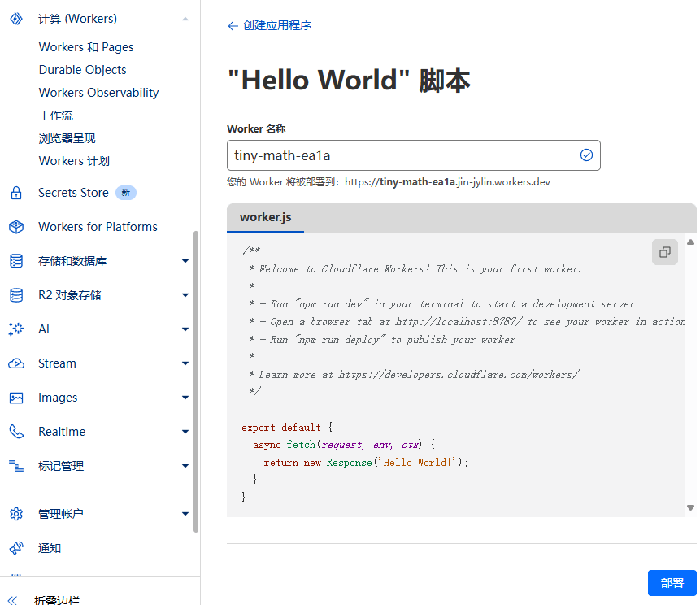Viewport: 700px width, 605px height.
Task: Click the Realtime phone icon
Action: (x=16, y=432)
